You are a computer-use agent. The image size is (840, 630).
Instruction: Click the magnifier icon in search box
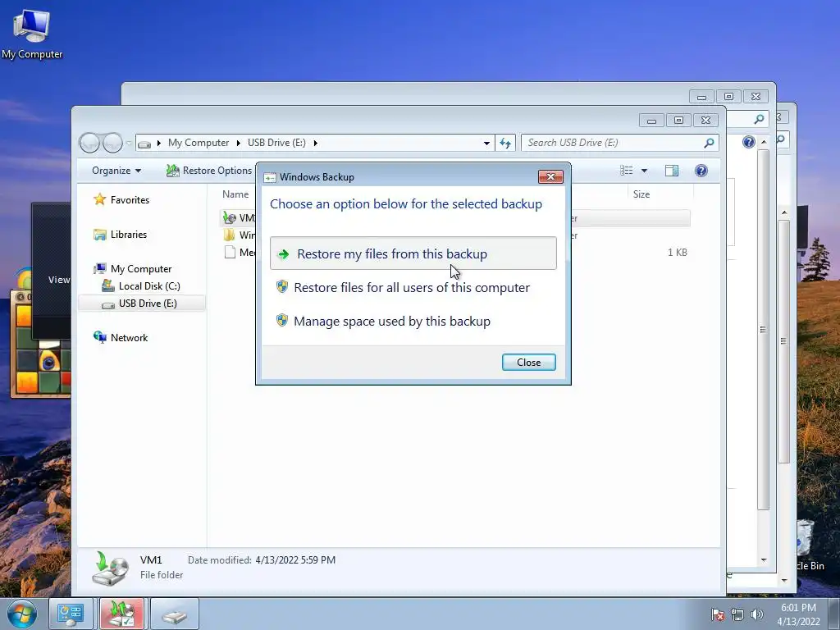pos(709,143)
